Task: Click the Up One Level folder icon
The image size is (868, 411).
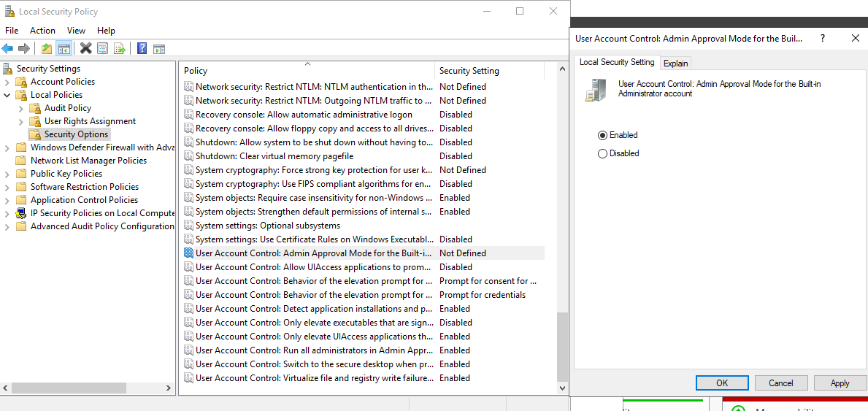Action: pyautogui.click(x=47, y=48)
